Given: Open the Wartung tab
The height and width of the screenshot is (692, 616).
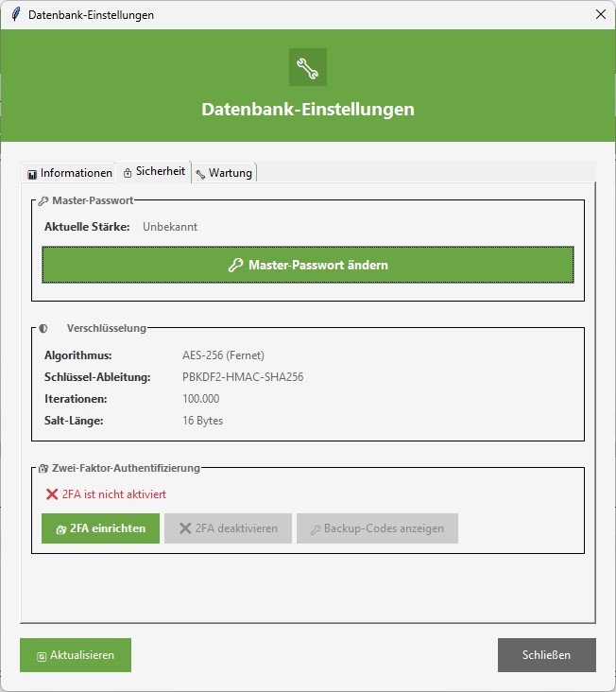Looking at the screenshot, I should [224, 173].
